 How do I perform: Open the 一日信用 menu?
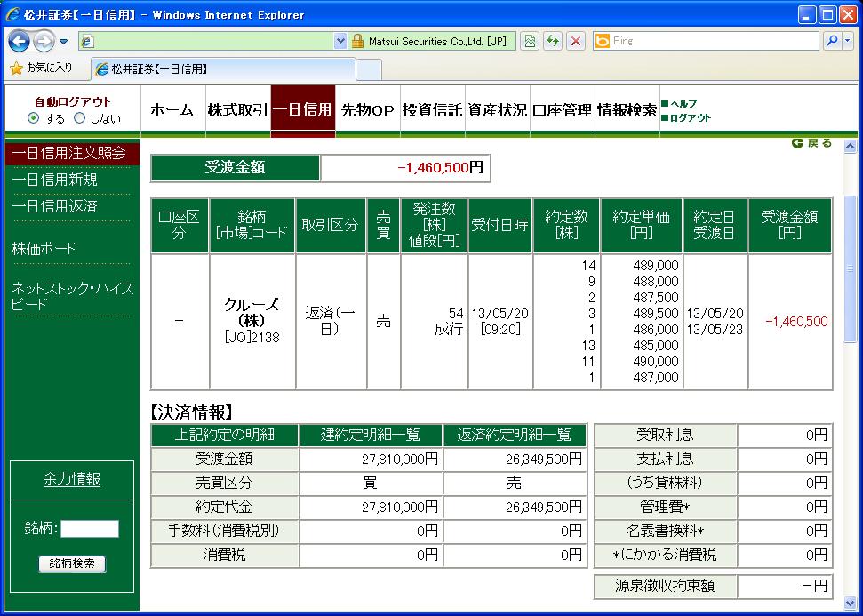(303, 109)
